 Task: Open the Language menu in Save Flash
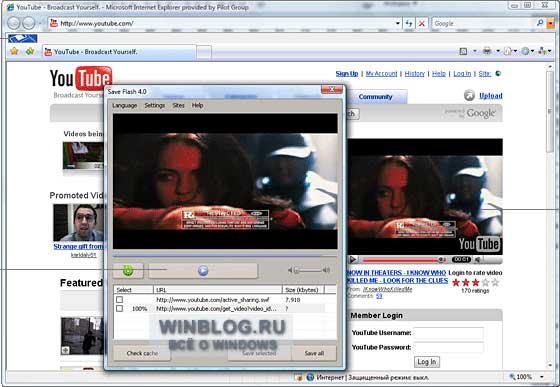(125, 105)
